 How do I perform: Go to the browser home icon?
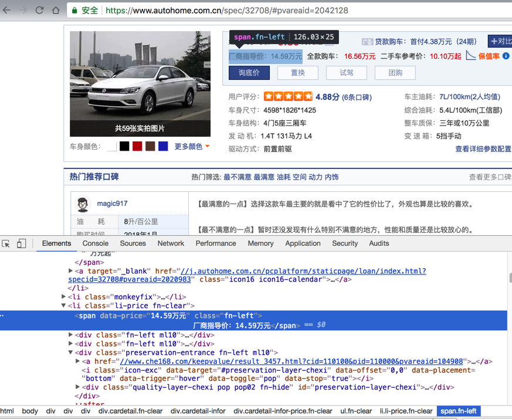pos(56,10)
